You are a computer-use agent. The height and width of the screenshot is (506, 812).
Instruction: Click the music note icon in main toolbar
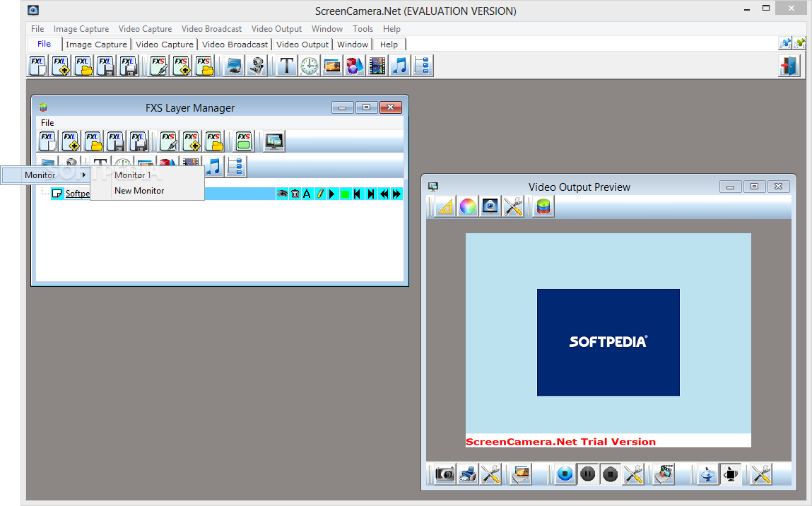point(400,66)
